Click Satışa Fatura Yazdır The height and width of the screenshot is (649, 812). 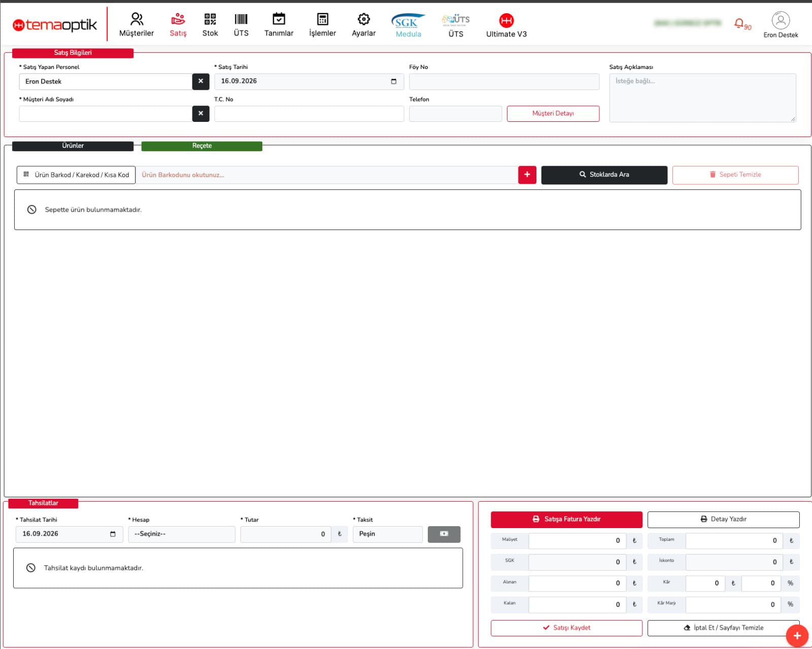[x=566, y=520]
